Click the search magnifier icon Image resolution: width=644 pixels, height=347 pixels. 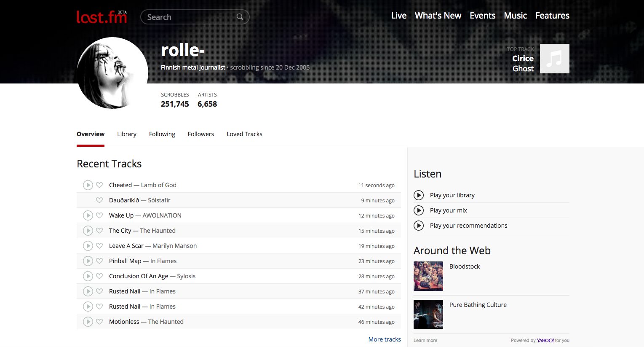240,17
